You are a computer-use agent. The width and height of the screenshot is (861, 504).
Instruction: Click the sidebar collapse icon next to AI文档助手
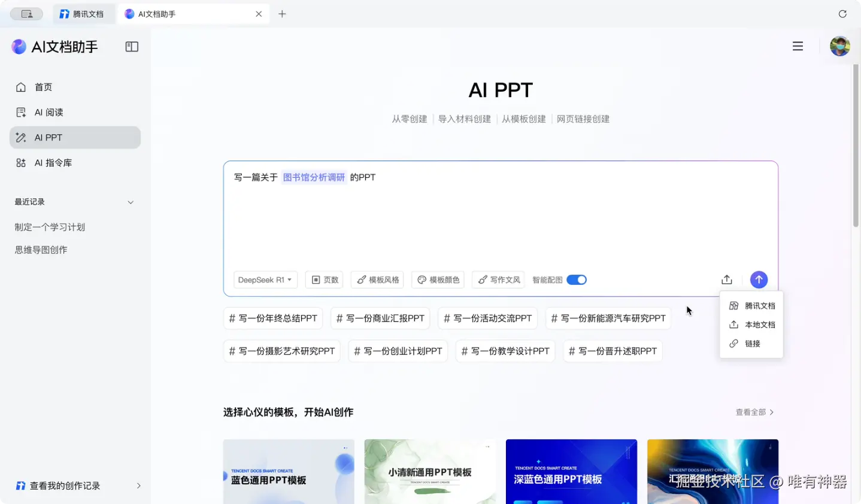131,46
